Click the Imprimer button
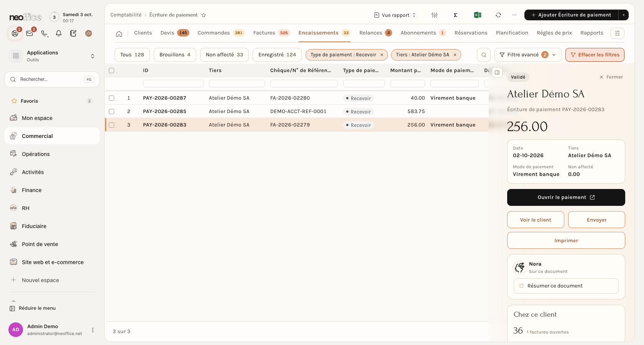Image resolution: width=644 pixels, height=345 pixels. (566, 240)
